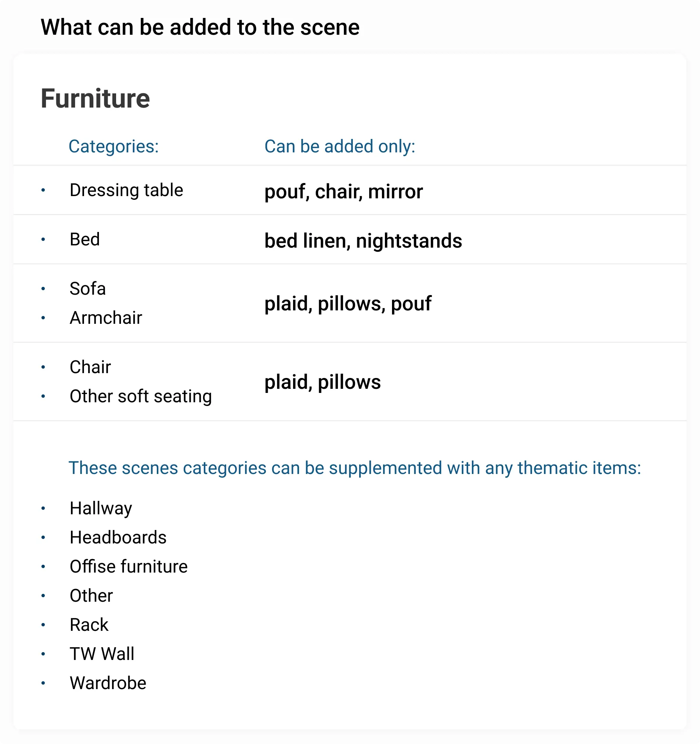Click the TW Wall list item
Viewport: 700px width, 744px height.
coord(102,654)
